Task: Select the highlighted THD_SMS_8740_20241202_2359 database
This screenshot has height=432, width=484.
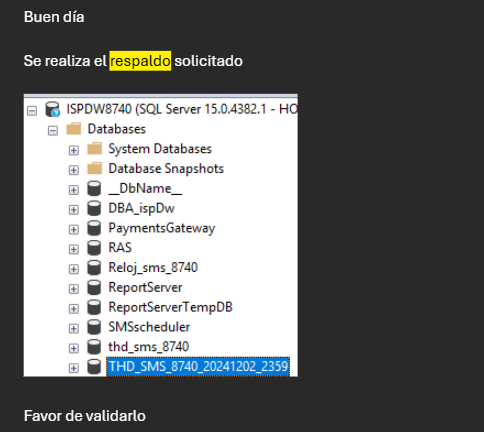Action: 198,367
